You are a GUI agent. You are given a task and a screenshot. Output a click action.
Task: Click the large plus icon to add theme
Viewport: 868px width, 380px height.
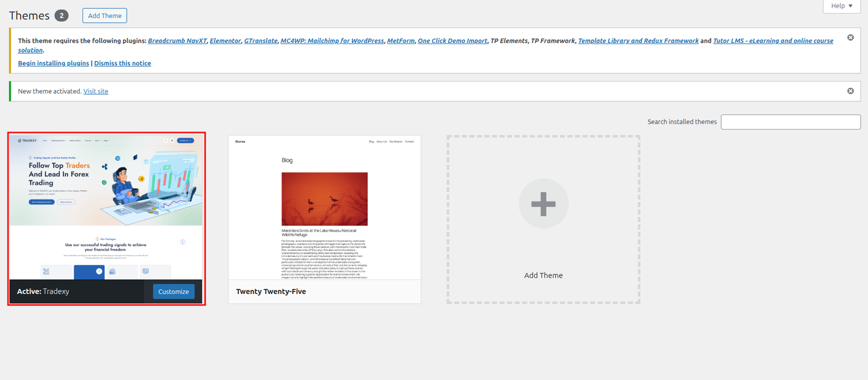[543, 204]
